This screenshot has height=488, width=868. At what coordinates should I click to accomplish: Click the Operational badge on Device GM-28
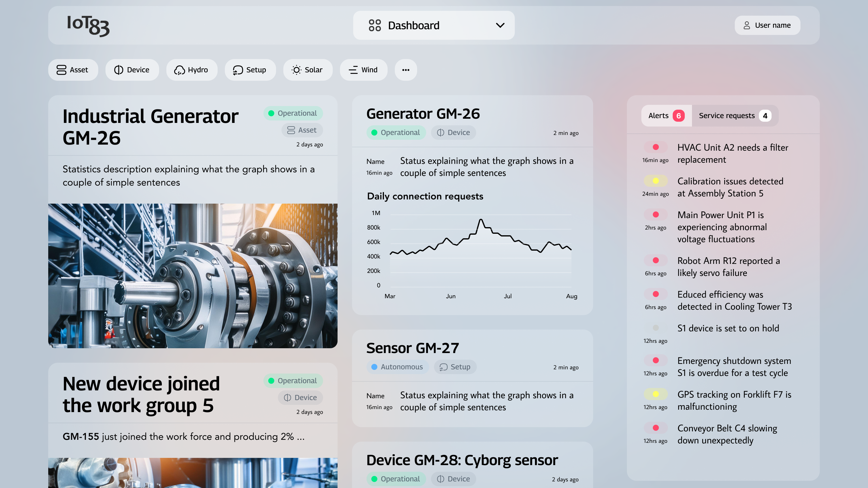(396, 479)
